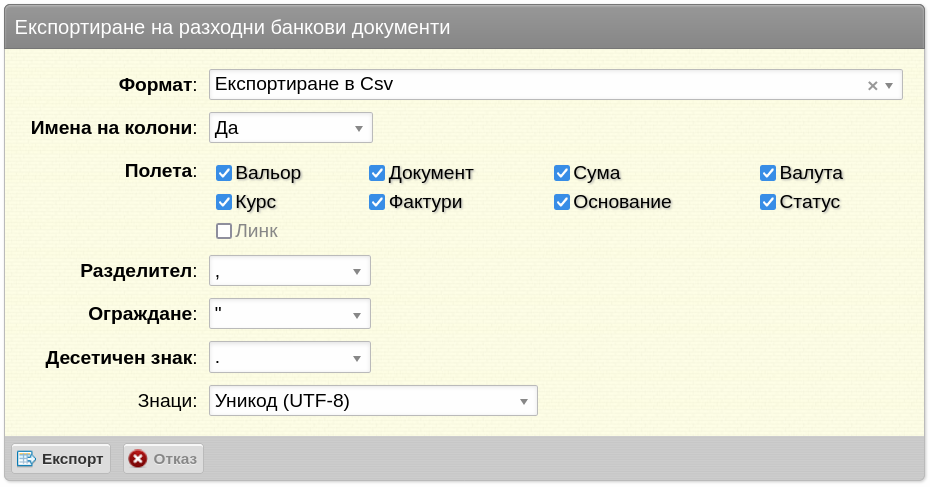Expand the Имена на колони dropdown
This screenshot has width=930, height=487.
(x=291, y=128)
